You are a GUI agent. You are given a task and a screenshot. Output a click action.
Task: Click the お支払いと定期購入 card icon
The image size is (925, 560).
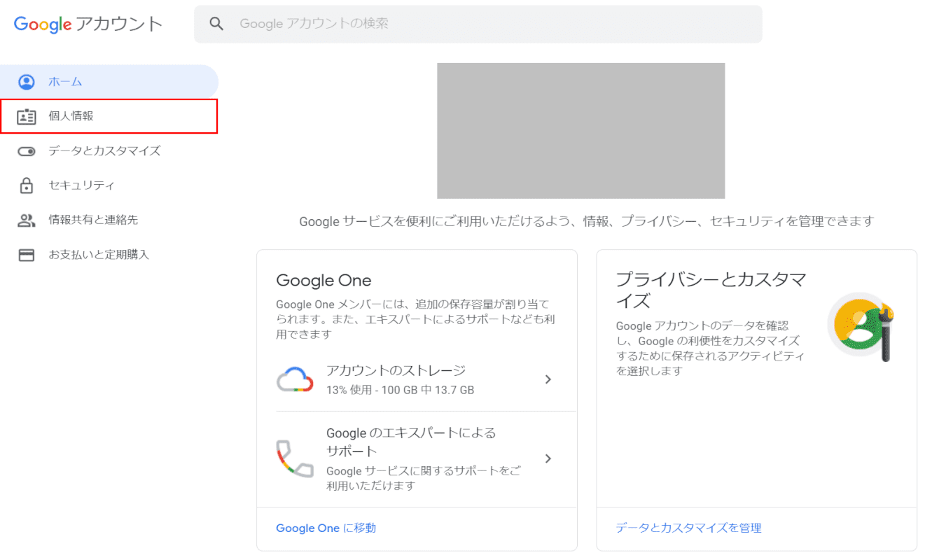point(26,255)
